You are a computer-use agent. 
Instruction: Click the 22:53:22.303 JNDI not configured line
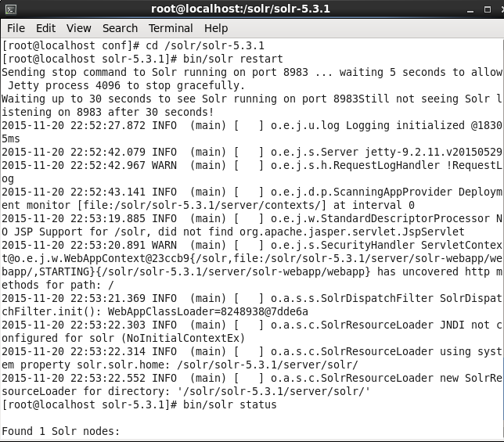(x=252, y=325)
